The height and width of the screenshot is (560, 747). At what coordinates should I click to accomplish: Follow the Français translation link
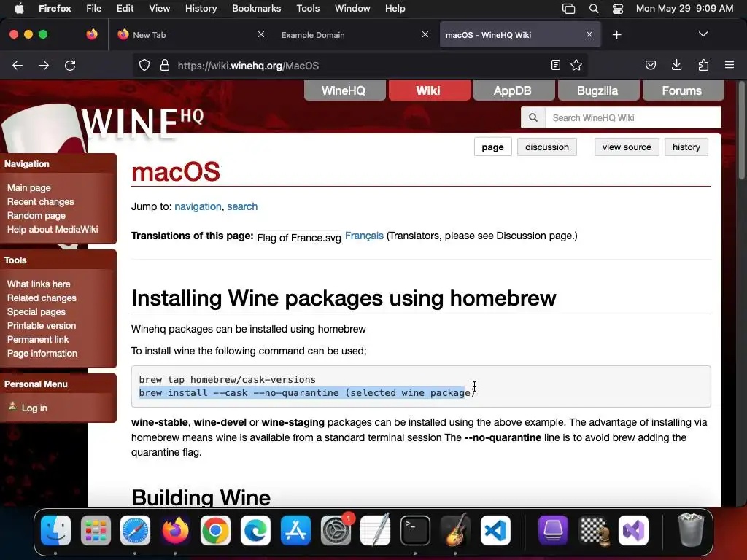pos(364,236)
